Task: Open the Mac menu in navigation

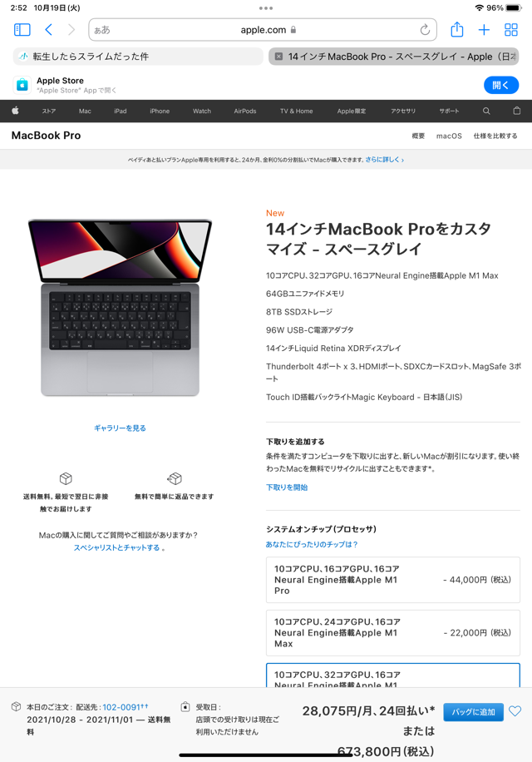Action: (85, 111)
